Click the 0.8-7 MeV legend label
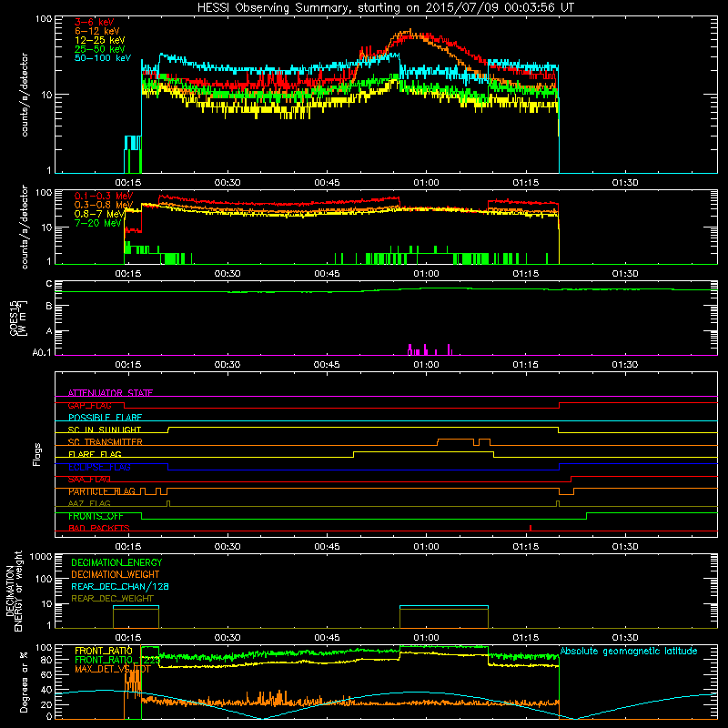This screenshot has width=728, height=728. 99,214
